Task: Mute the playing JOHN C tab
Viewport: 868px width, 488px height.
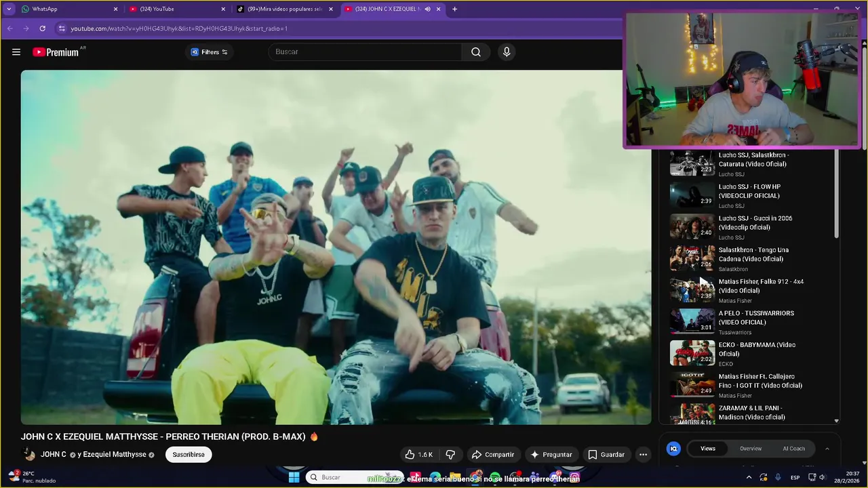Action: pos(427,9)
